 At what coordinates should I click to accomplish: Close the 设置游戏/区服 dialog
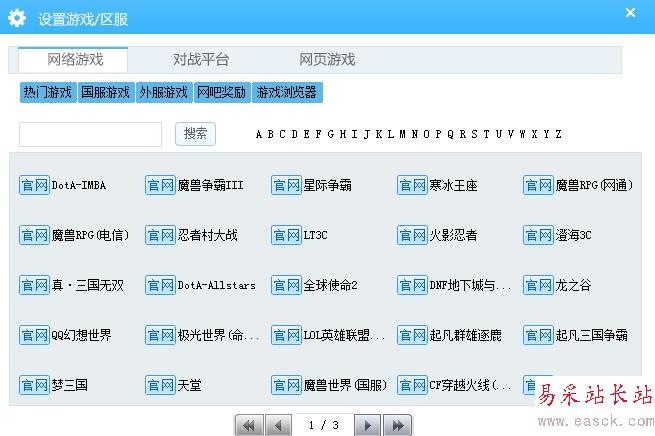coord(630,13)
